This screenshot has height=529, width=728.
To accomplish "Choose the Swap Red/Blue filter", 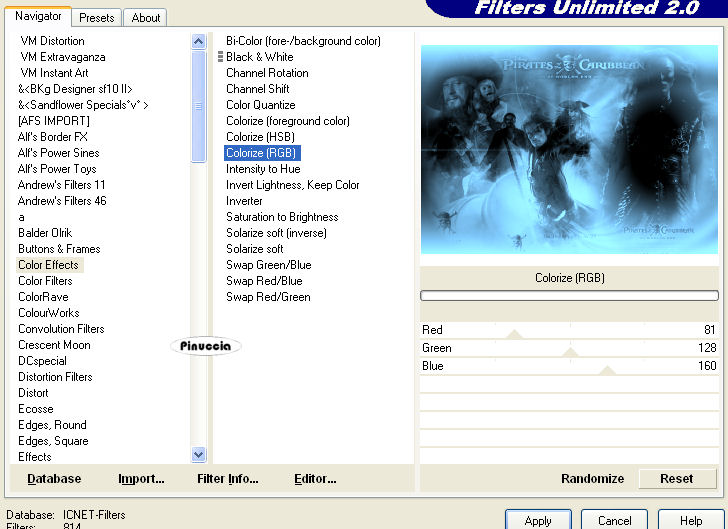I will [x=264, y=281].
